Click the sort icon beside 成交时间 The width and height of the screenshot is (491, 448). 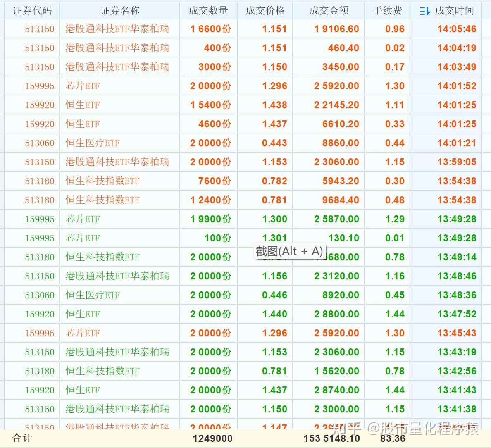point(424,11)
